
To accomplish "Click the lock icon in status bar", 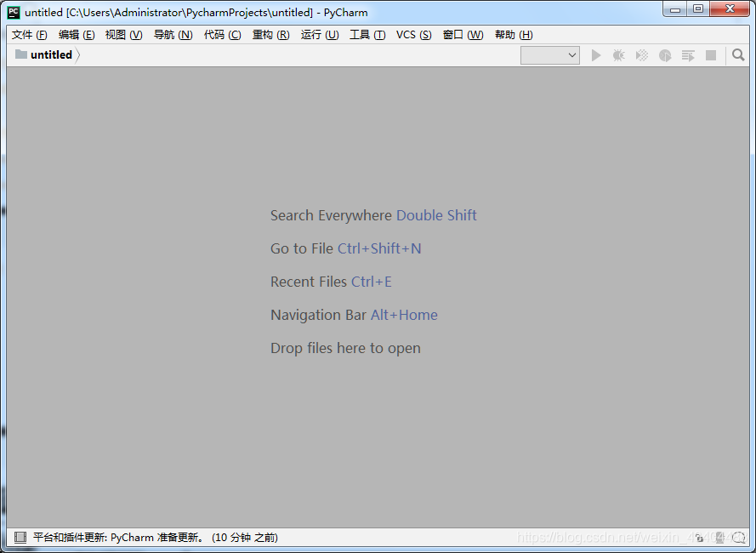I will click(x=699, y=538).
